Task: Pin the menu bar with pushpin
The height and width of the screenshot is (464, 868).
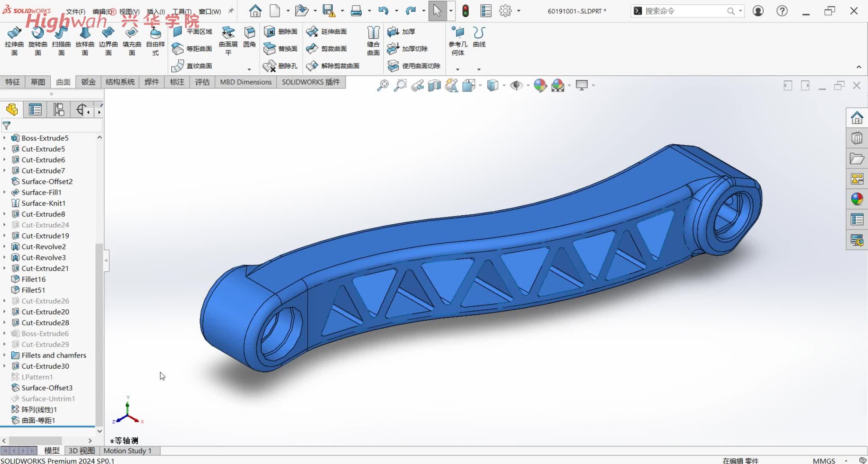Action: tap(231, 11)
